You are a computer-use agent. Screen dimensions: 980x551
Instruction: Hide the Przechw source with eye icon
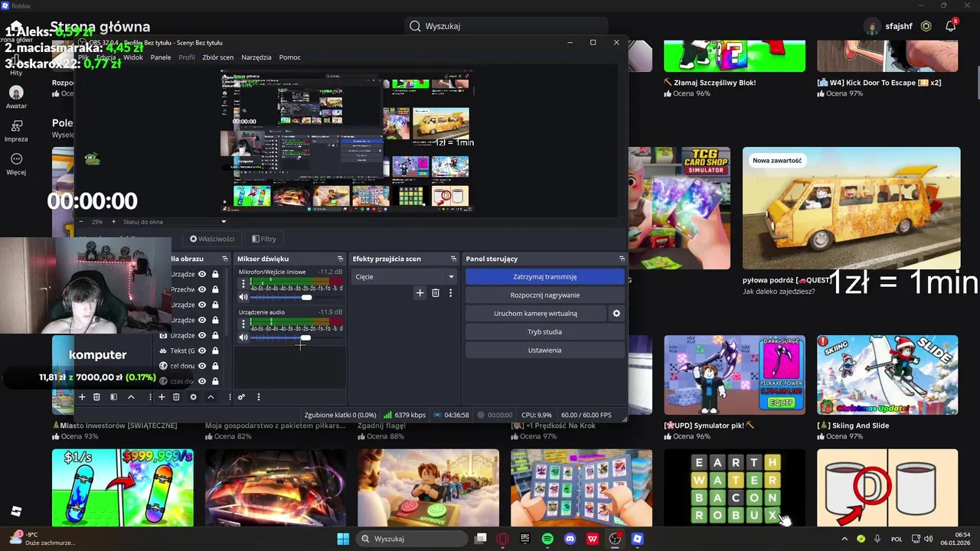click(202, 289)
